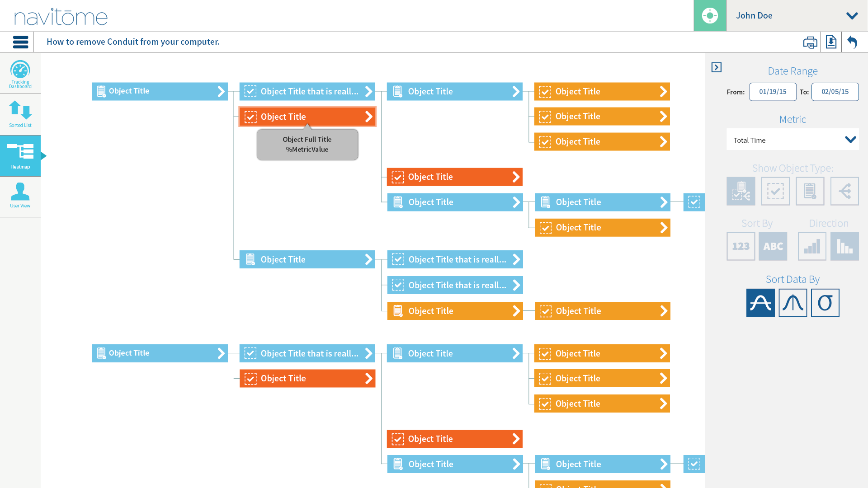The height and width of the screenshot is (488, 868).
Task: Toggle sort by ABC alphabetical
Action: click(773, 246)
